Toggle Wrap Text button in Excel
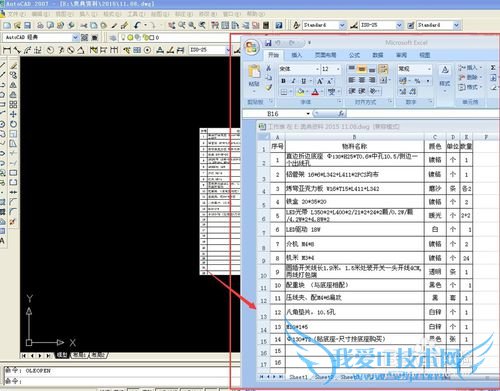 pyautogui.click(x=383, y=69)
